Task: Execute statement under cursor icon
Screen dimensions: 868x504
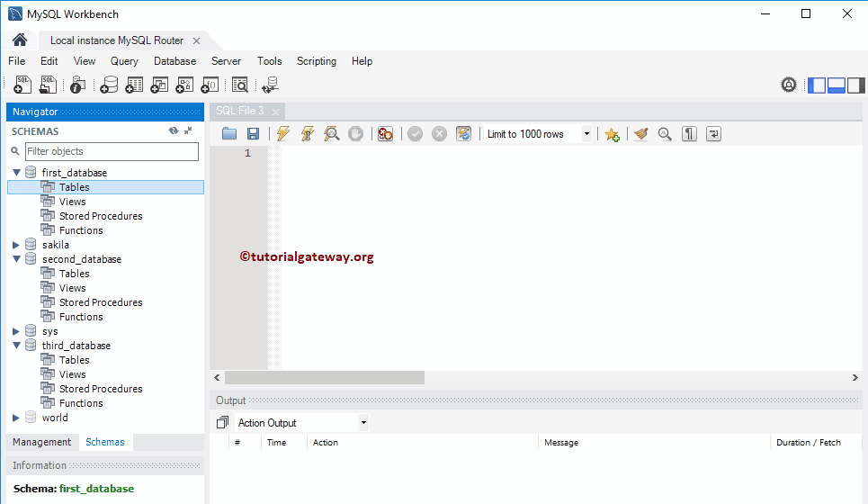Action: [x=308, y=133]
